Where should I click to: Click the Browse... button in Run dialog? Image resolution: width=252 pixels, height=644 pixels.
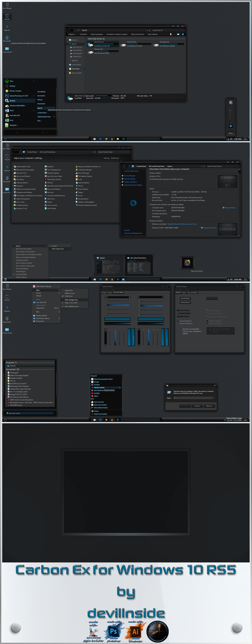click(x=209, y=406)
